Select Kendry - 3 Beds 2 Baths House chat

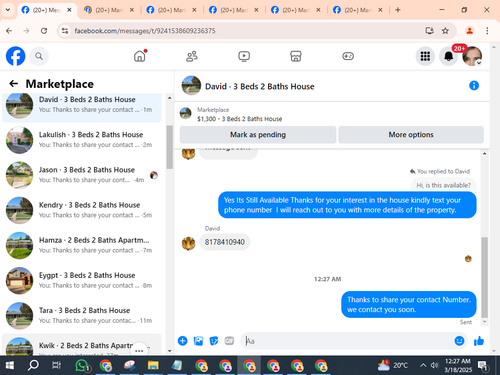pyautogui.click(x=82, y=210)
